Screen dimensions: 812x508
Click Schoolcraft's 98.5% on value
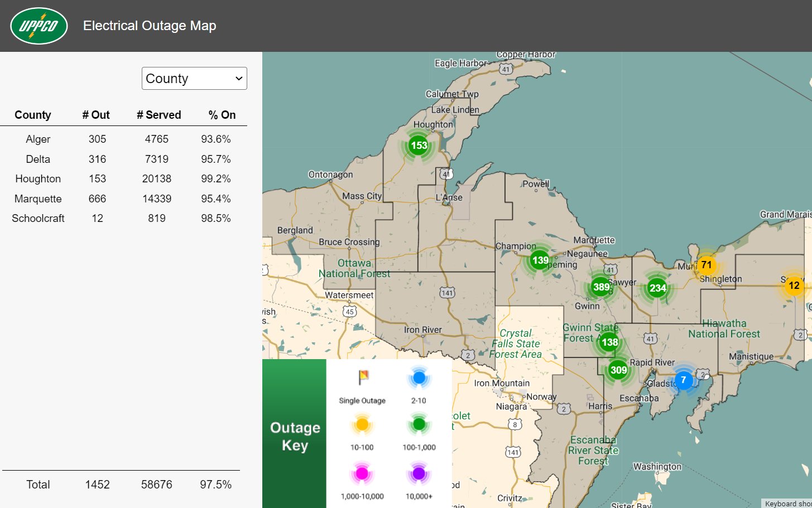(216, 219)
